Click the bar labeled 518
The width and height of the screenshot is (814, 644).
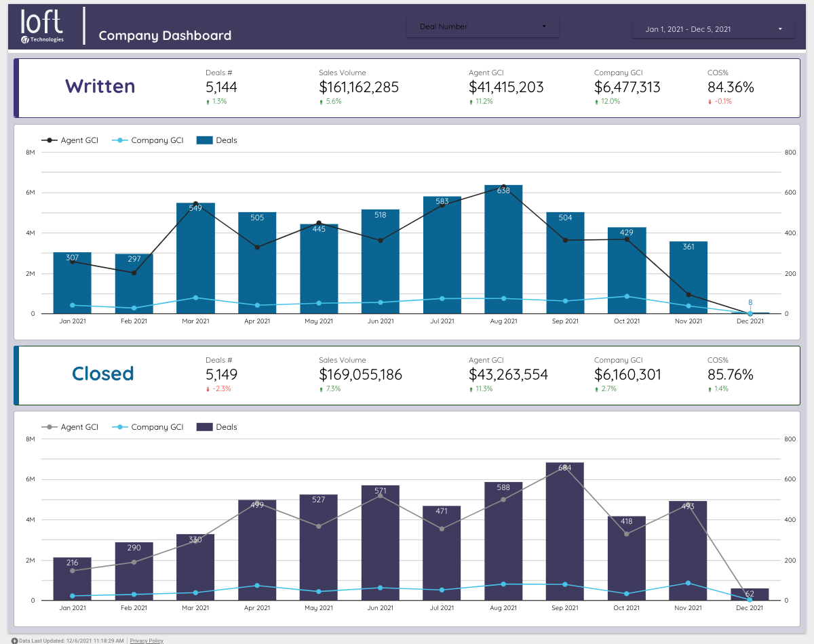pos(381,262)
